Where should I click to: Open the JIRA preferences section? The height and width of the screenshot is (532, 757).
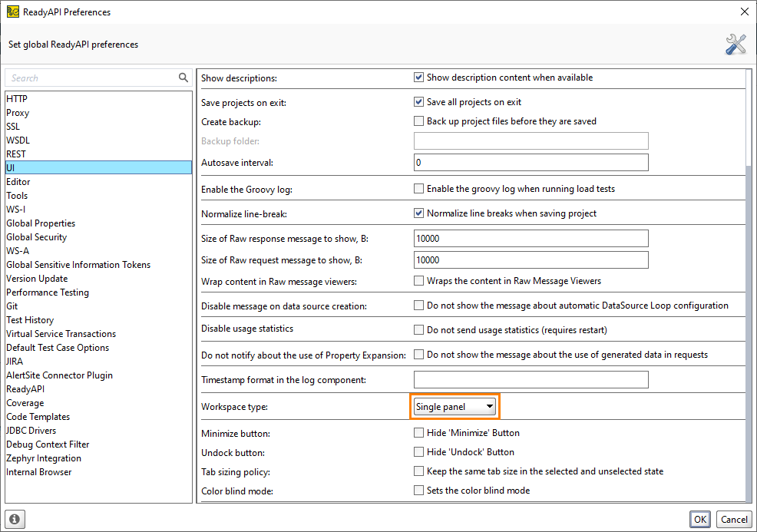[14, 361]
